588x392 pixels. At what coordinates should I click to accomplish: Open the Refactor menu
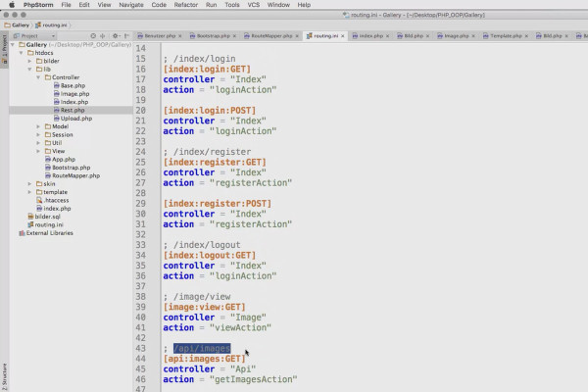[x=185, y=5]
